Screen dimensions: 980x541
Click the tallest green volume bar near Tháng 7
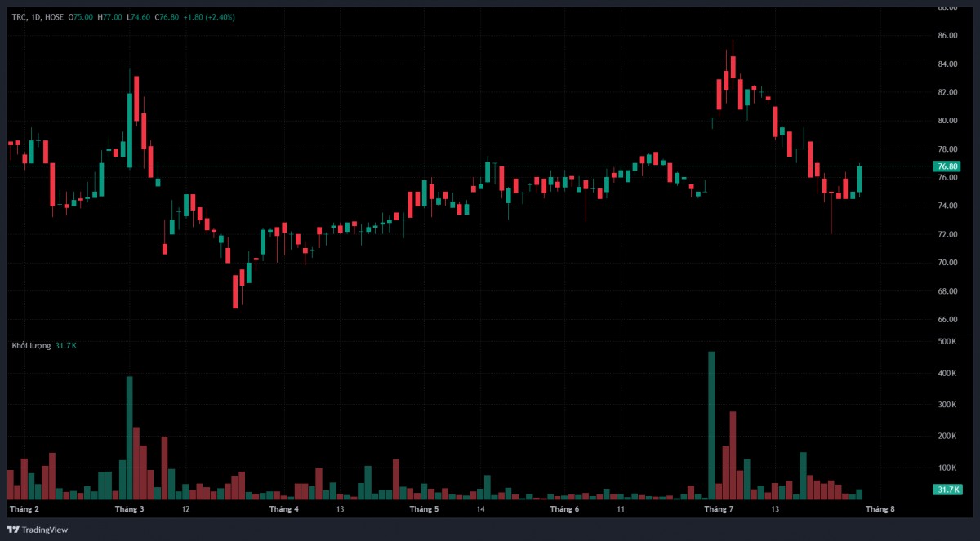tap(711, 425)
